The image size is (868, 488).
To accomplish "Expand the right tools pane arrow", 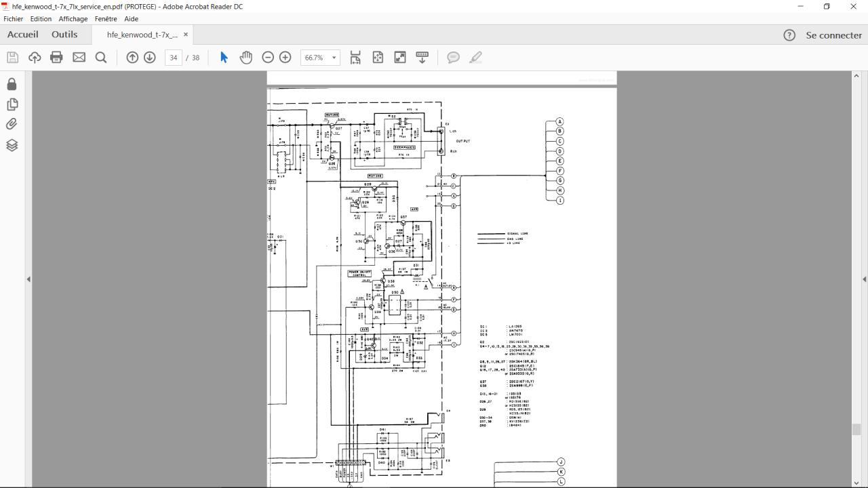I will point(864,279).
